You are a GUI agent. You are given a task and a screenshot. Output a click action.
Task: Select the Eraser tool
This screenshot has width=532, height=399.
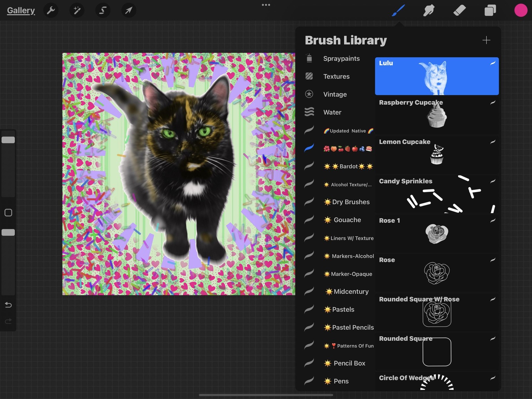pos(459,10)
